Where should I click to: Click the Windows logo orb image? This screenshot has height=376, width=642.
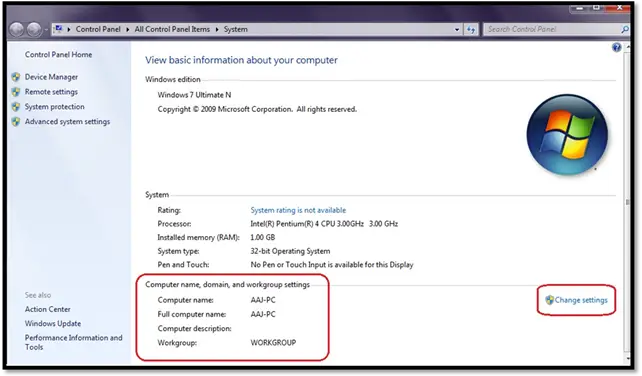567,135
